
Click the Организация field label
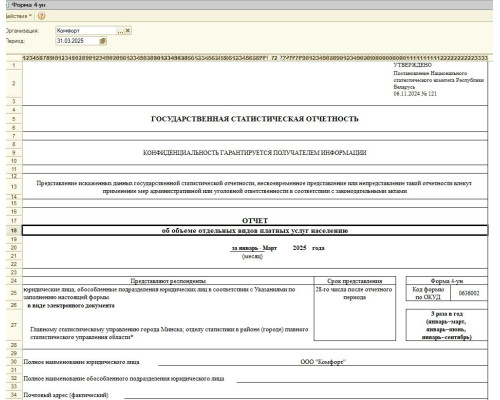[22, 31]
